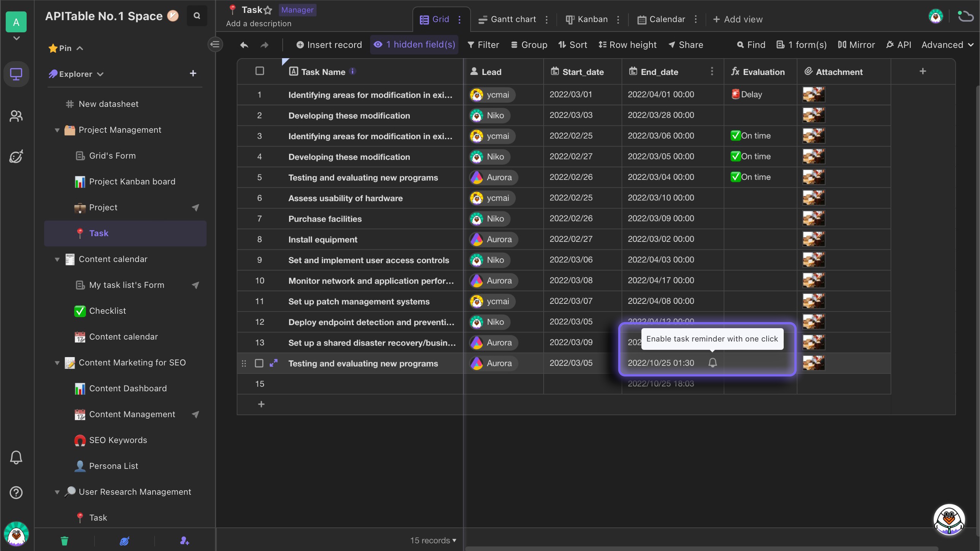Screen dimensions: 980x551
Task: Click the user avatar at the bottom left
Action: (16, 534)
